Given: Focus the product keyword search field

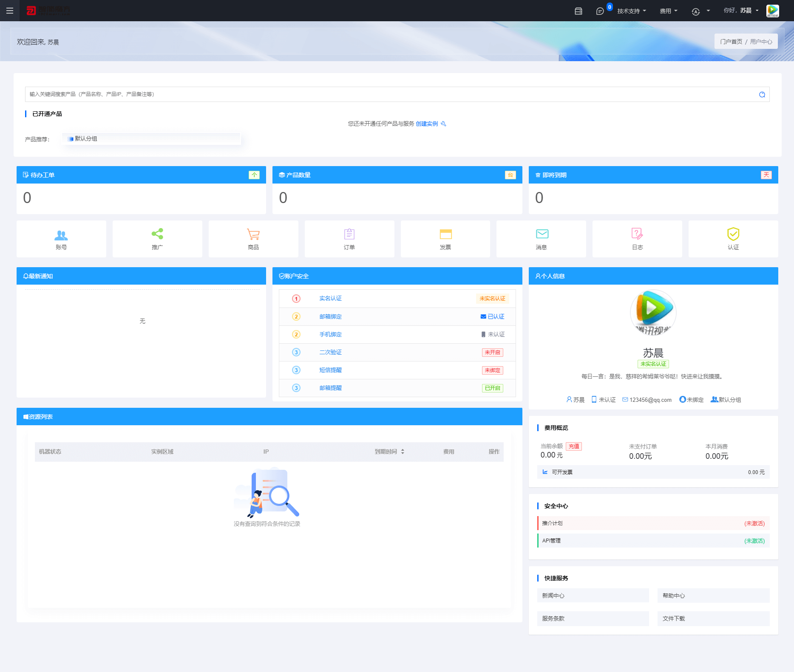Looking at the screenshot, I should coord(391,94).
